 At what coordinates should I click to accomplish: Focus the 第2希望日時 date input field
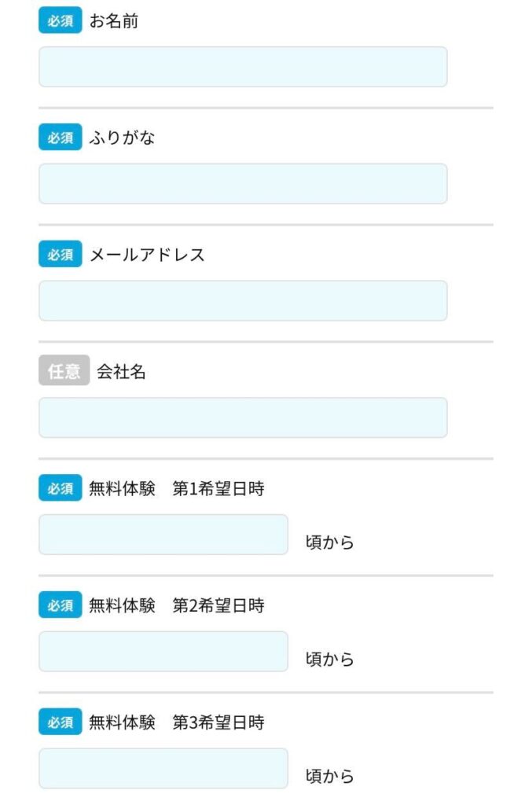coord(163,652)
